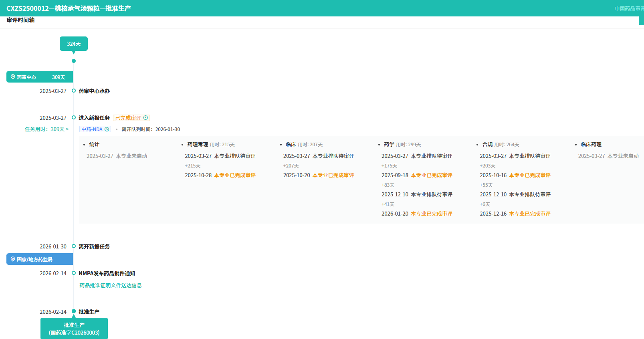This screenshot has width=644, height=339.
Task: Click the 324天 total duration badge
Action: coord(74,44)
